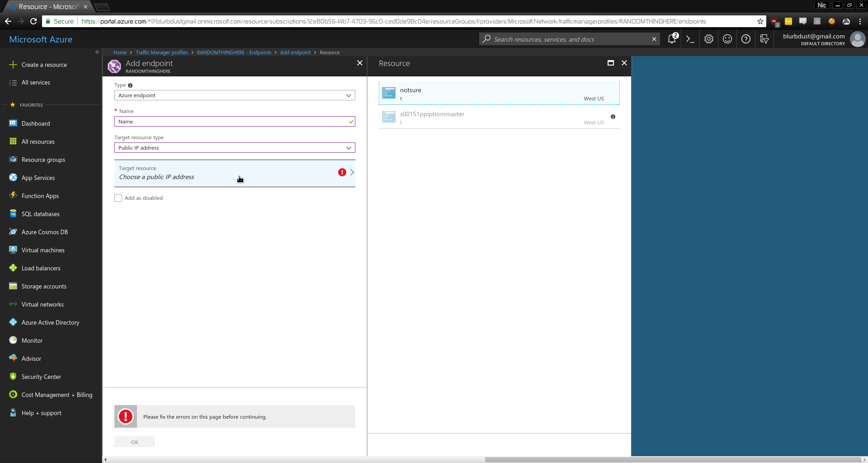
Task: Clear the portal search box
Action: 654,39
